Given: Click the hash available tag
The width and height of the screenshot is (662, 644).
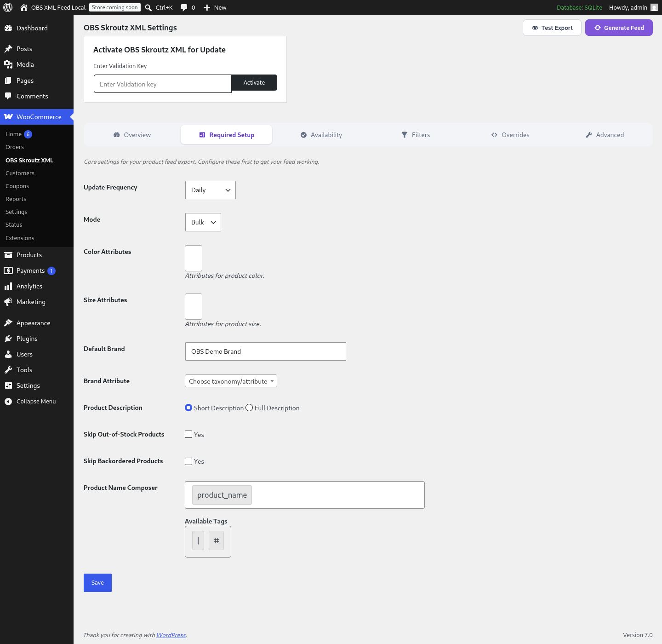Looking at the screenshot, I should tap(217, 540).
